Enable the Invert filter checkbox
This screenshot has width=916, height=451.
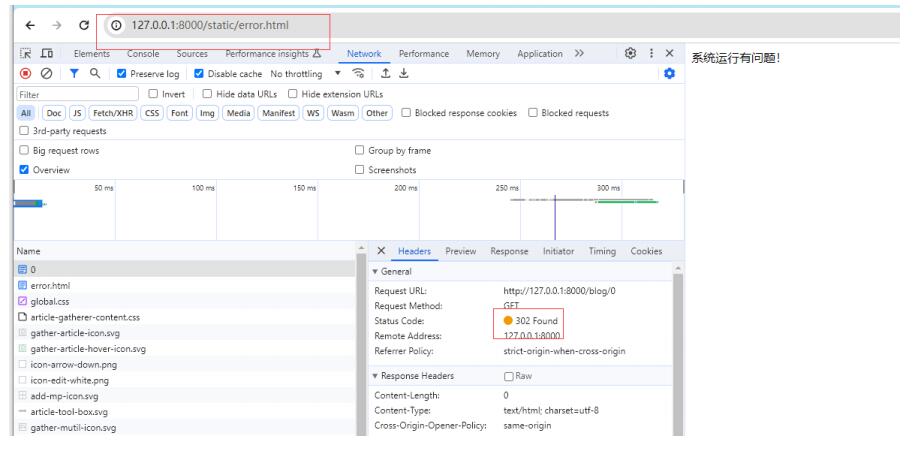point(153,93)
